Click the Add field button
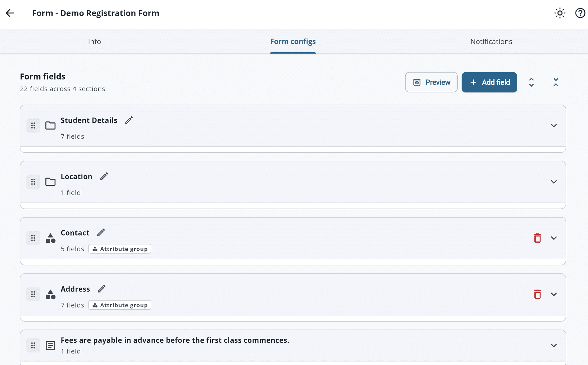Screen dimensions: 588x365 click(489, 82)
